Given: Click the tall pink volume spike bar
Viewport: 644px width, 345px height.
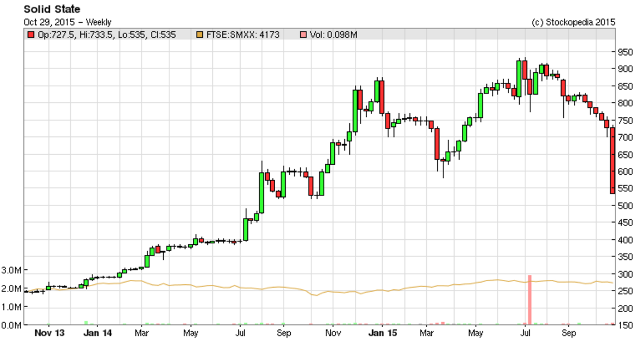Looking at the screenshot, I should coord(530,300).
